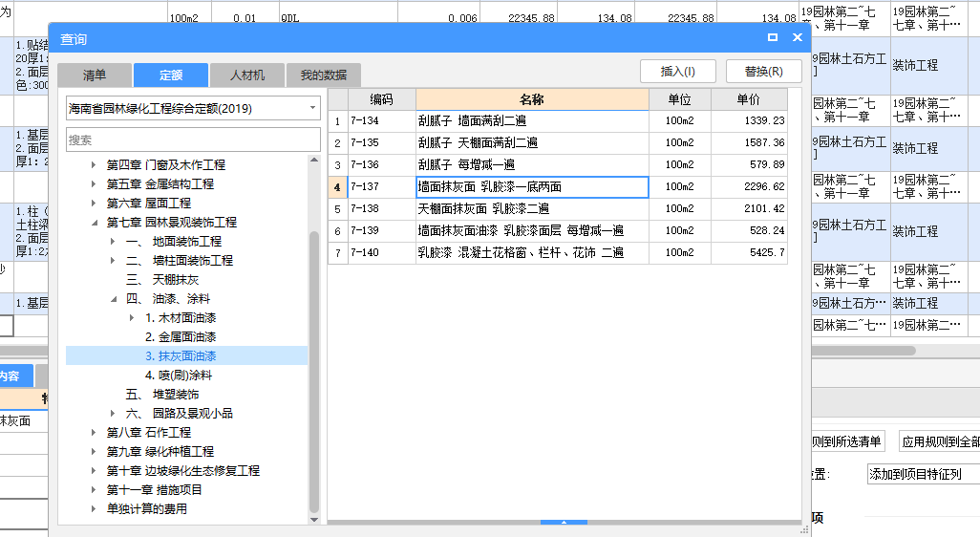The height and width of the screenshot is (537, 980).
Task: Switch to 我的数据 tab
Action: [x=323, y=75]
